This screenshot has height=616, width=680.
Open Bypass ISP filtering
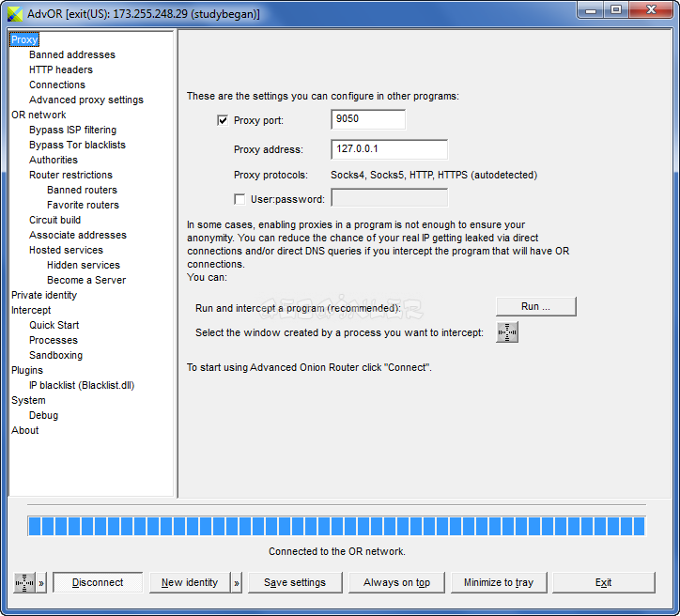(73, 130)
